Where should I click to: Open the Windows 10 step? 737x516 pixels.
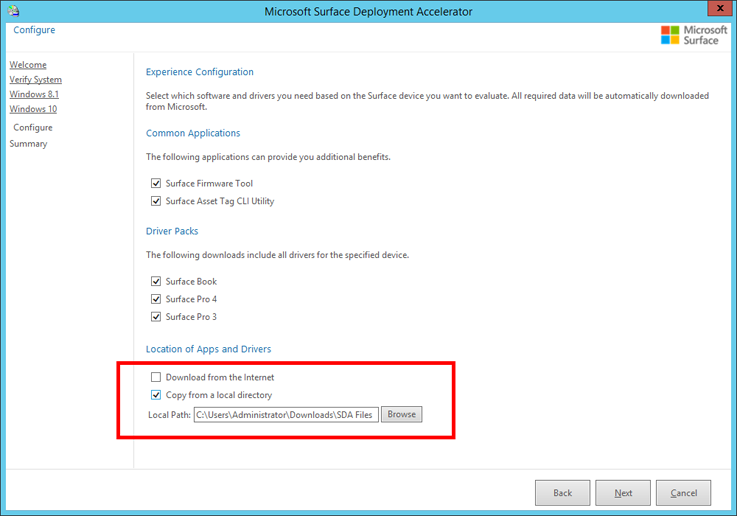click(x=33, y=109)
